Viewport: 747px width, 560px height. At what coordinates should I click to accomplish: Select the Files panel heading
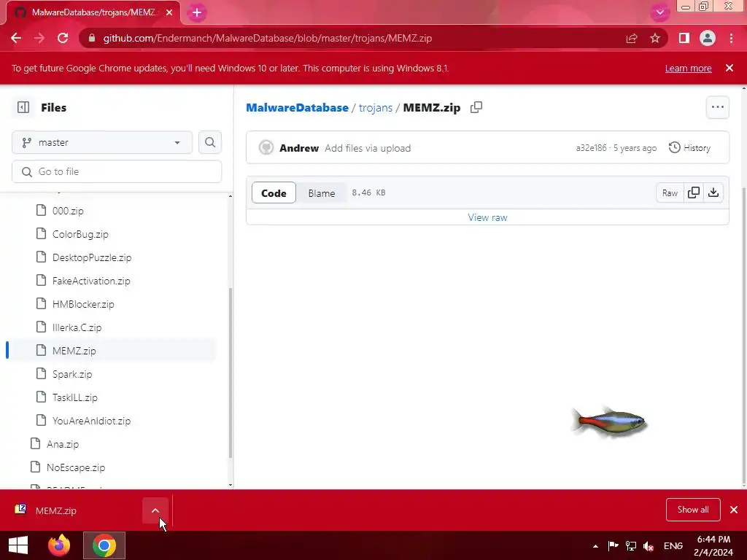[x=53, y=108]
